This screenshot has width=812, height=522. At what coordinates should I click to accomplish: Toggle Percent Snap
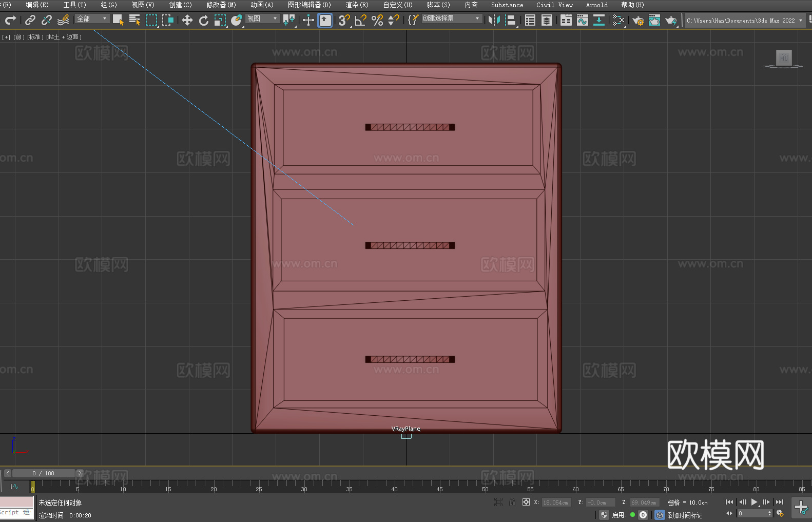[x=377, y=20]
